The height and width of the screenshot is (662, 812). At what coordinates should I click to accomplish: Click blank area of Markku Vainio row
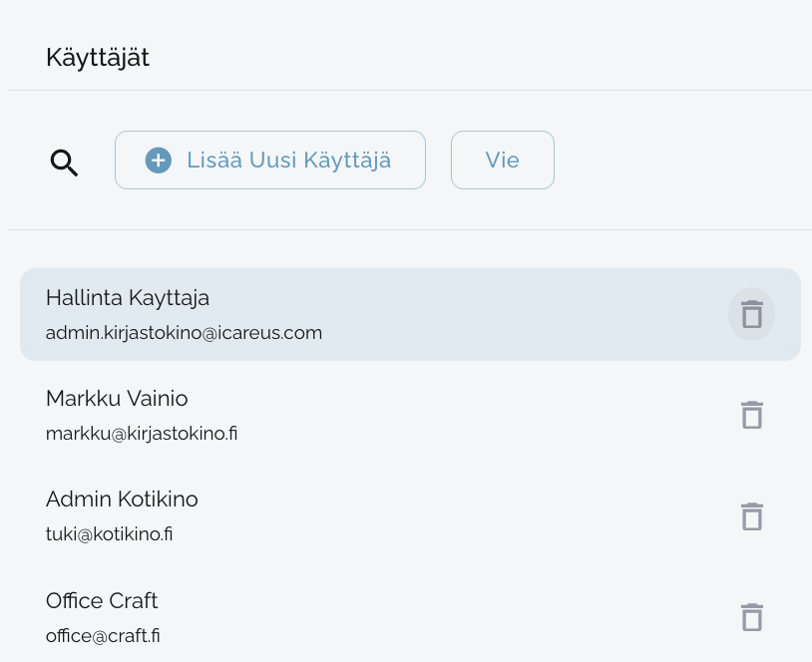(x=479, y=415)
